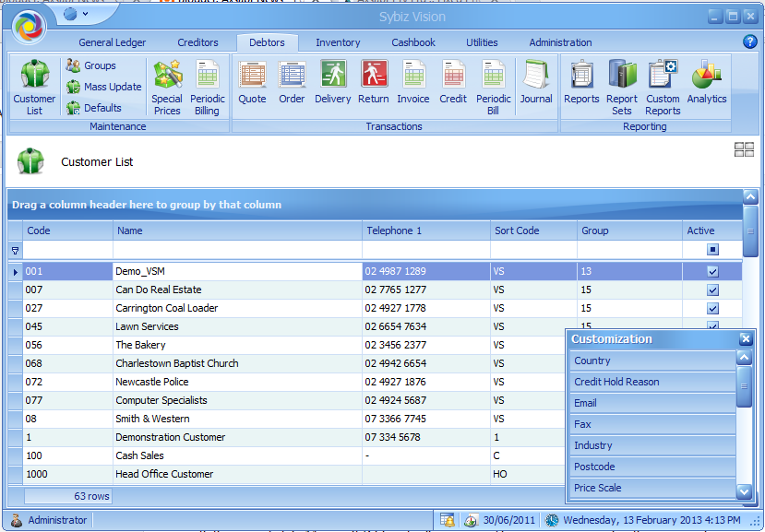
Task: Open customer Defaults
Action: click(x=94, y=108)
